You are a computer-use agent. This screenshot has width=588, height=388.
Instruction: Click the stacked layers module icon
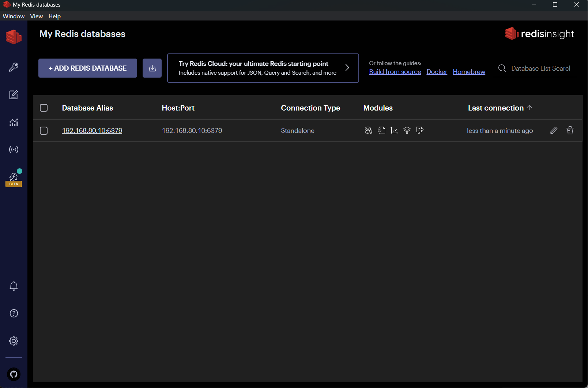[x=407, y=130]
